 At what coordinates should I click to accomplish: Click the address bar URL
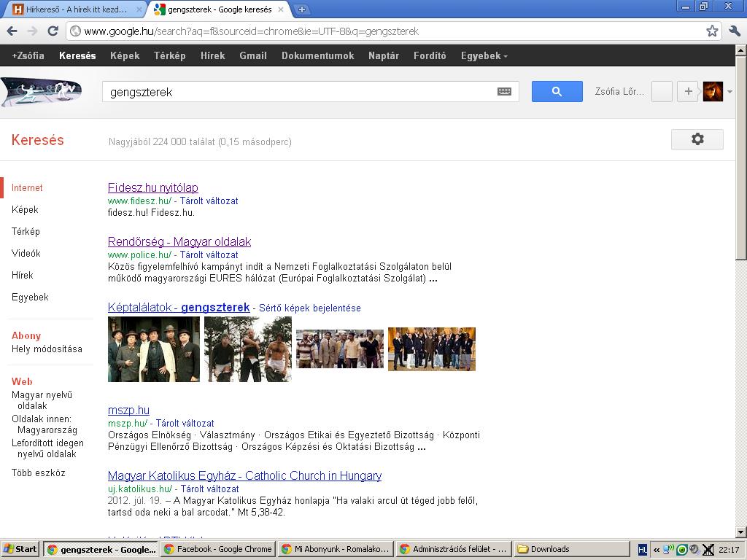point(251,31)
